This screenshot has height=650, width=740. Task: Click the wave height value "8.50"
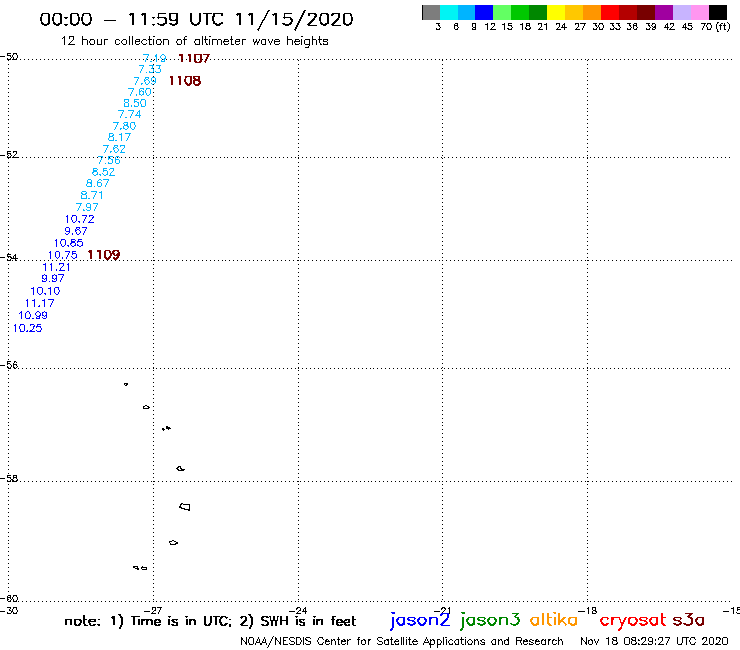click(x=135, y=103)
